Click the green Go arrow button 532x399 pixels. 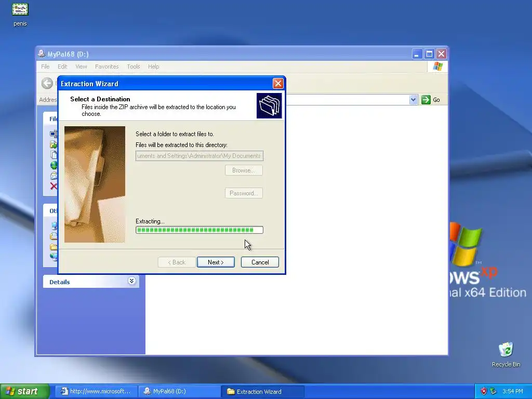(x=426, y=100)
